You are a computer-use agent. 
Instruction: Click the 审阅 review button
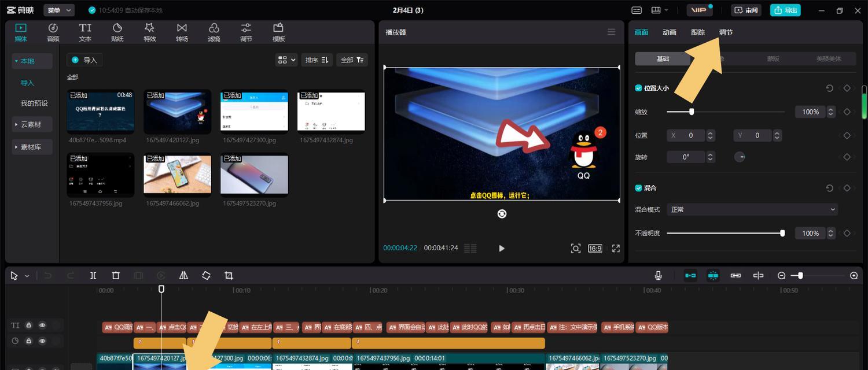(746, 10)
